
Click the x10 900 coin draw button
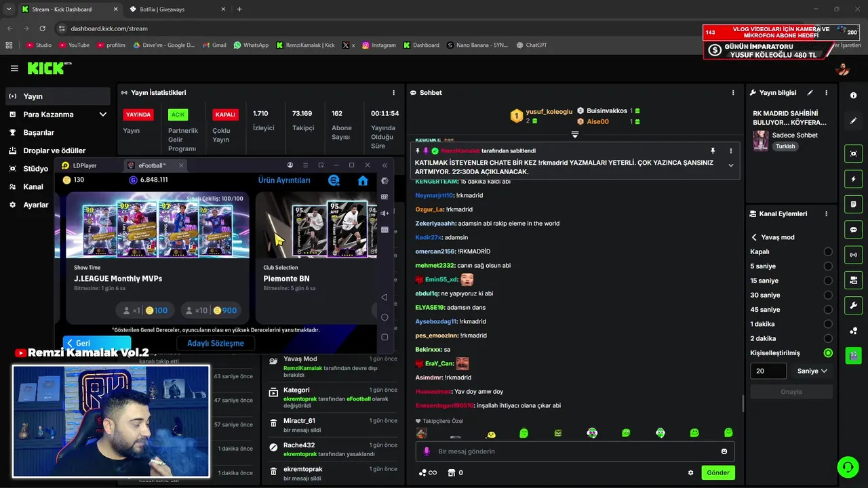pyautogui.click(x=211, y=310)
